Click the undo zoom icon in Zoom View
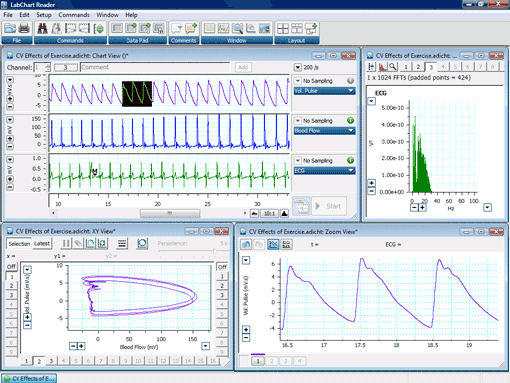Screen dimensions: 510x383 point(247,245)
